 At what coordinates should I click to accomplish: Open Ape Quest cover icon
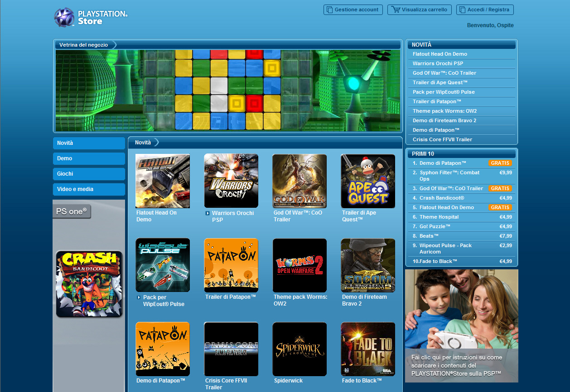368,181
